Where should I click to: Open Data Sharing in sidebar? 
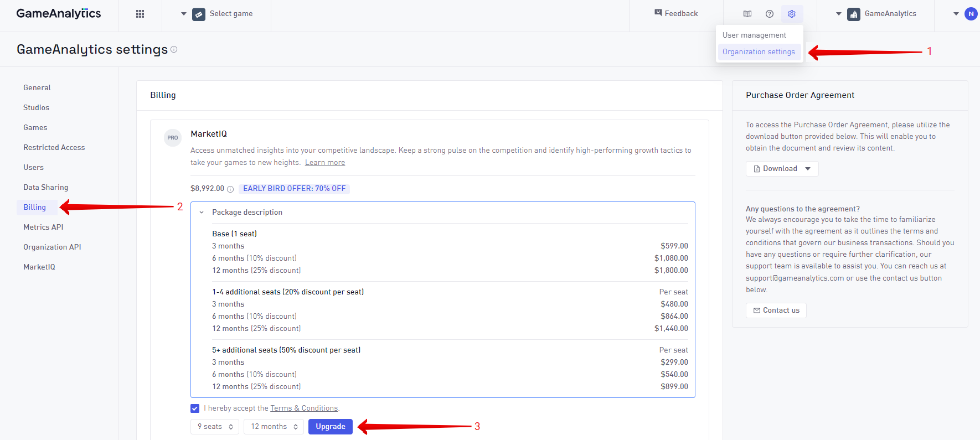[x=46, y=187]
